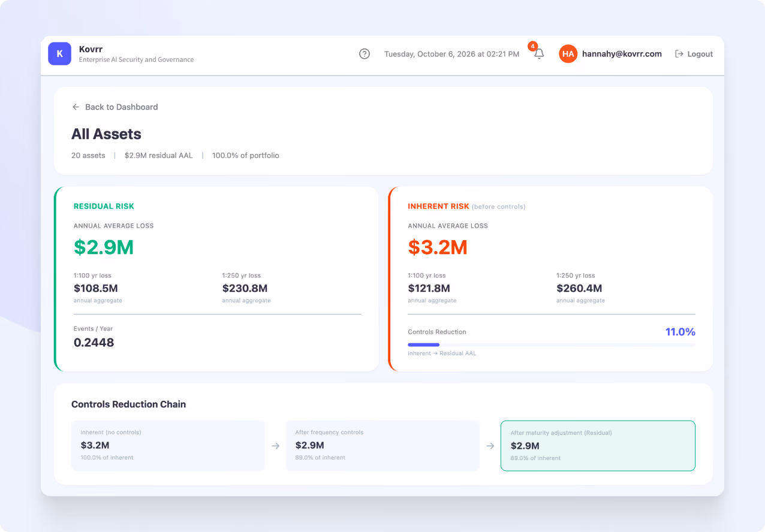Viewport: 765px width, 532px height.
Task: Select the After frequency controls card
Action: pyautogui.click(x=382, y=446)
